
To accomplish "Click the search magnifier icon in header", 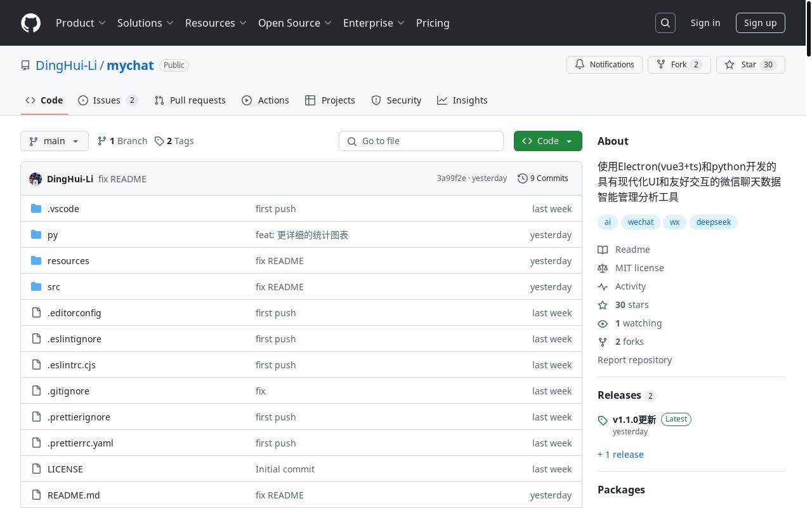I will (665, 23).
